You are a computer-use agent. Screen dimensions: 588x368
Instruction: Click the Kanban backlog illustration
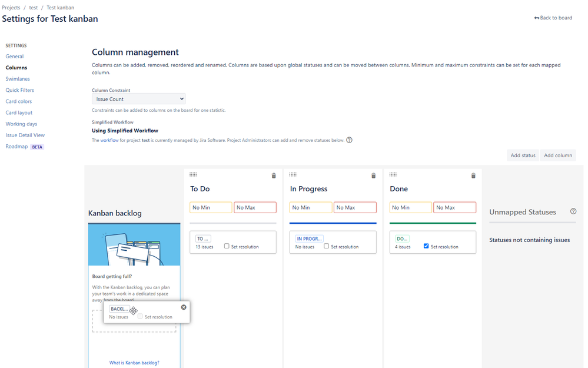point(134,244)
